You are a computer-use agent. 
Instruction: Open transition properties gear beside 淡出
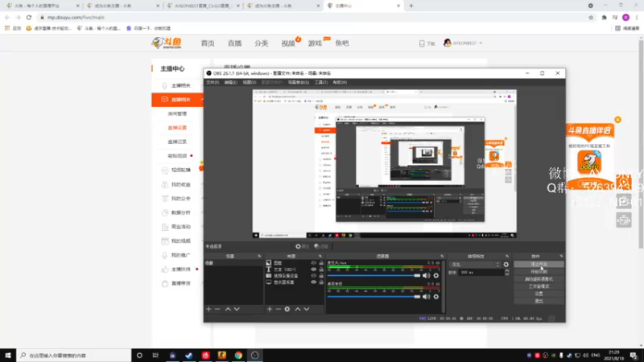point(506,265)
